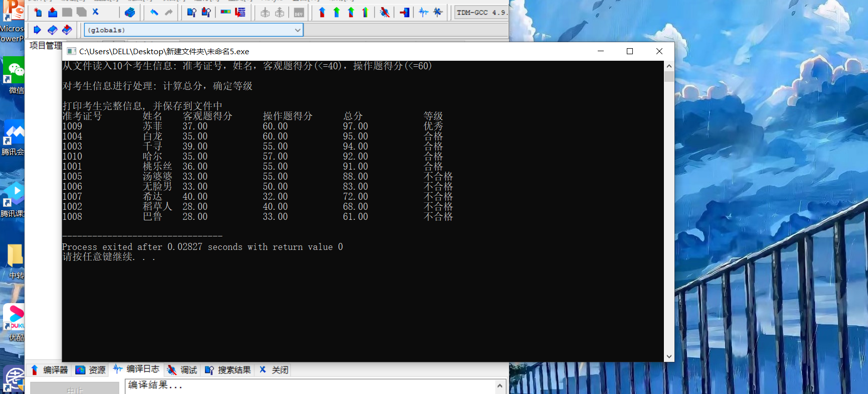
Task: Switch to the 资源 tab
Action: [91, 370]
